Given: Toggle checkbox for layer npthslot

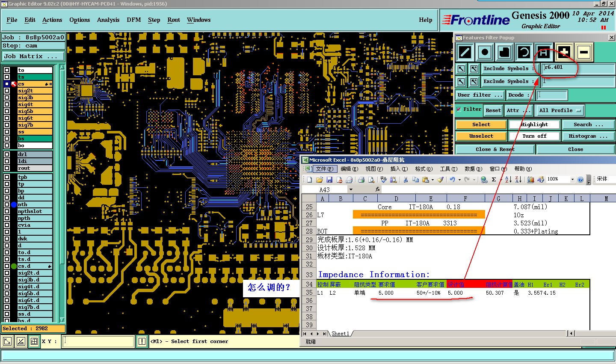Looking at the screenshot, I should tap(7, 211).
